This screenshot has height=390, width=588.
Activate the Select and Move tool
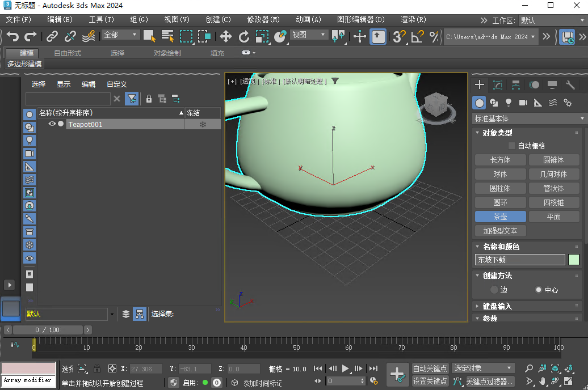225,37
